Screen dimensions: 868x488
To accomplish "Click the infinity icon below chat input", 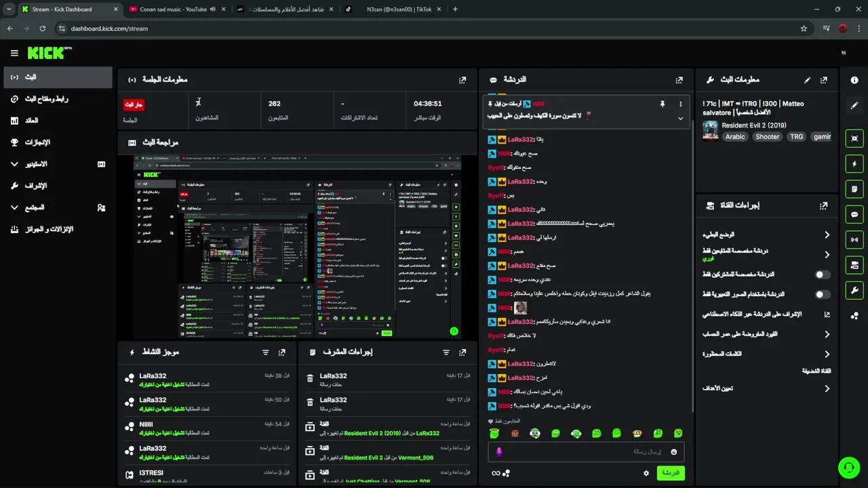I will [x=496, y=473].
